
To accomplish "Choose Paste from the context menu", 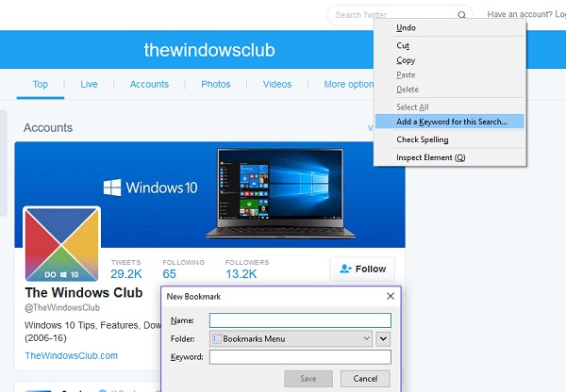I will click(x=449, y=74).
